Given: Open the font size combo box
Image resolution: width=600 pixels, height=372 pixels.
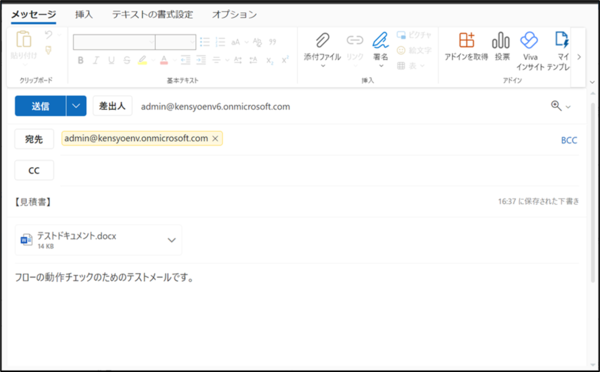Looking at the screenshot, I should [x=176, y=42].
